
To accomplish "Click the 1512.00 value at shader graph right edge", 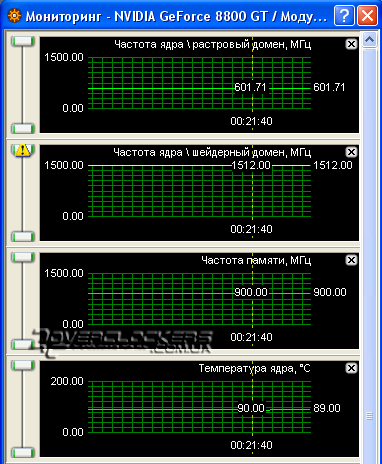I will (333, 165).
